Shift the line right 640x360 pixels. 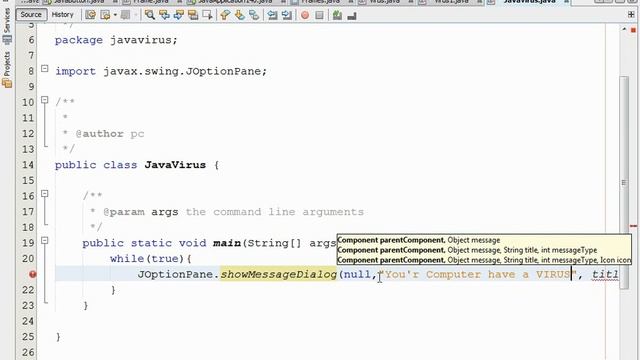tap(287, 16)
